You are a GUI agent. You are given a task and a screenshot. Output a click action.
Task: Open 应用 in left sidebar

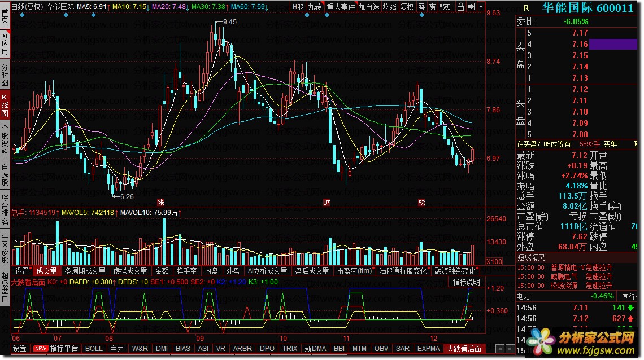5,44
